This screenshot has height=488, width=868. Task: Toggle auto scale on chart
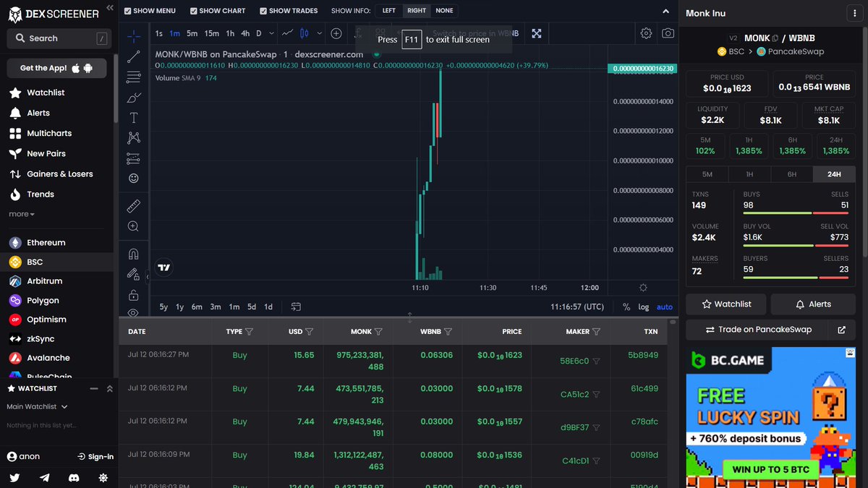tap(665, 307)
